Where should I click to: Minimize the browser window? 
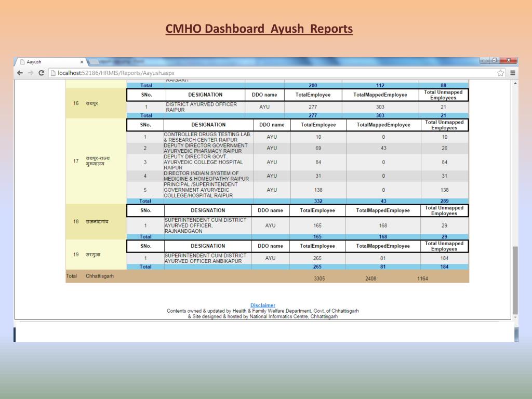point(485,60)
